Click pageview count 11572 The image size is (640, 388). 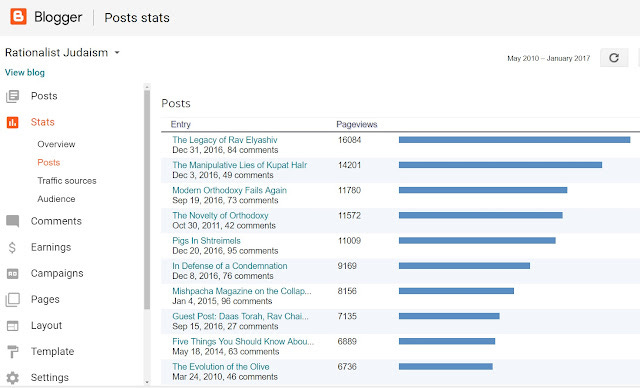(x=349, y=215)
